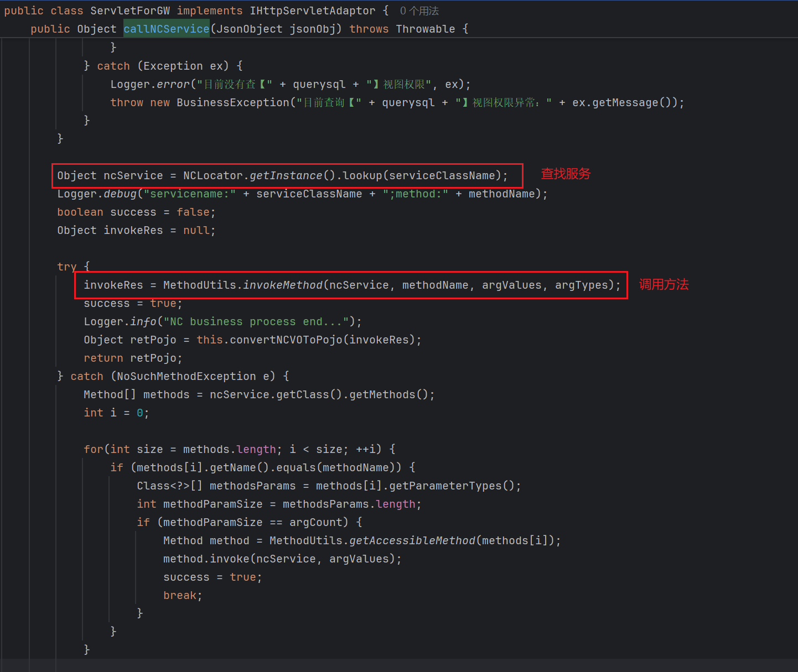Click NoSuchMethodException in the catch clause
This screenshot has height=672, width=798.
point(186,376)
